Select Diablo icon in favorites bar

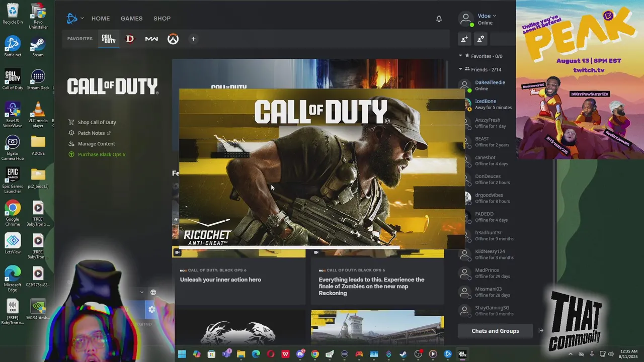pos(130,39)
